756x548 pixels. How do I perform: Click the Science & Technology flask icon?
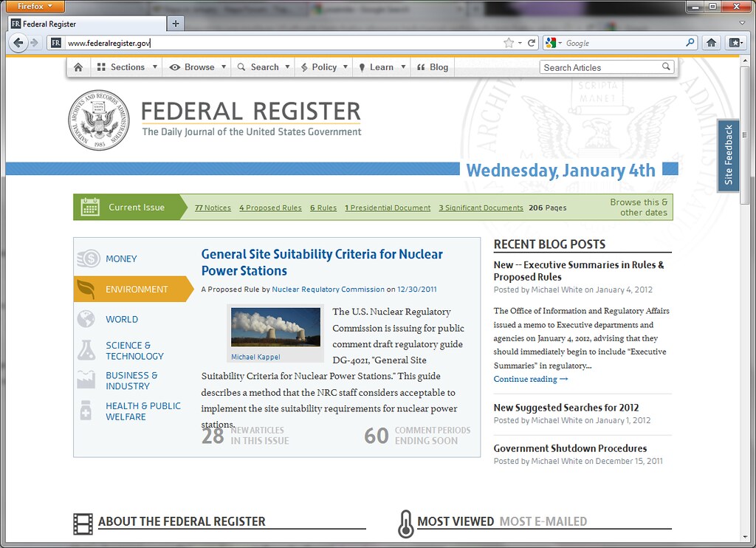pos(86,350)
